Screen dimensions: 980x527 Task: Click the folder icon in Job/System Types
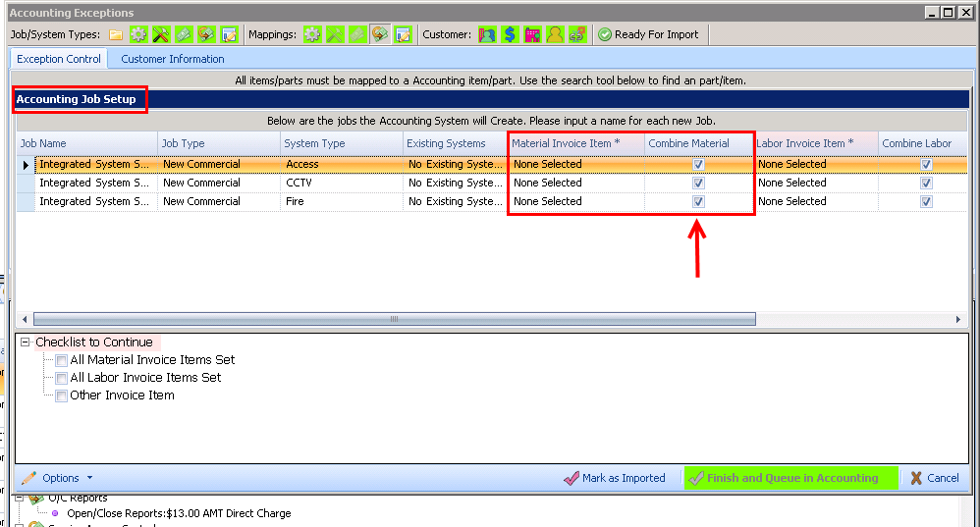pos(116,35)
